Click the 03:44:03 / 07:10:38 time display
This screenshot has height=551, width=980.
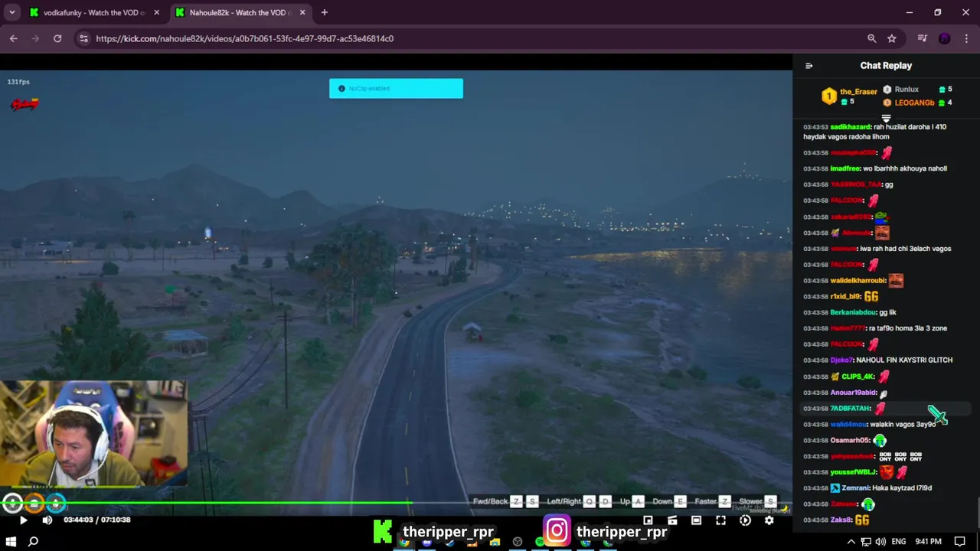[96, 520]
